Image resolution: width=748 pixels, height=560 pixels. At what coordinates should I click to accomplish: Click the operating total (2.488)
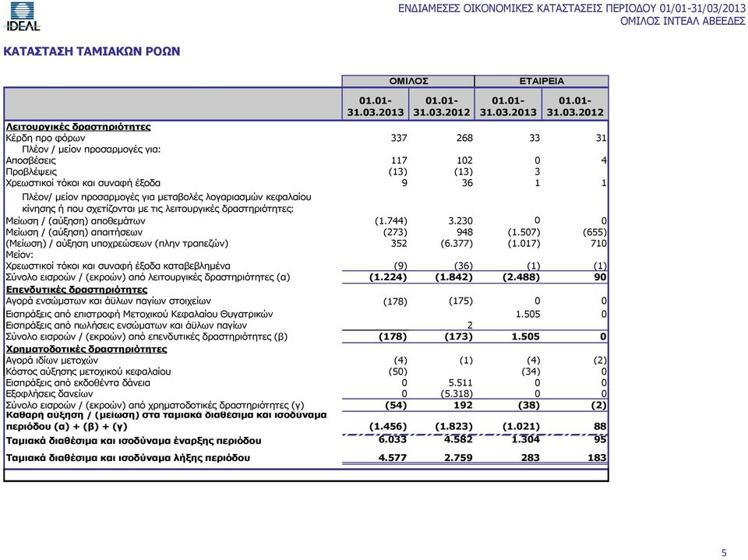tap(521, 277)
